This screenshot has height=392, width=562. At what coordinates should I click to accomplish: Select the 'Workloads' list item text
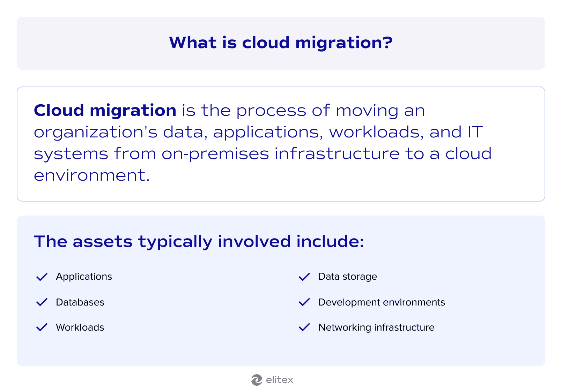tap(80, 327)
